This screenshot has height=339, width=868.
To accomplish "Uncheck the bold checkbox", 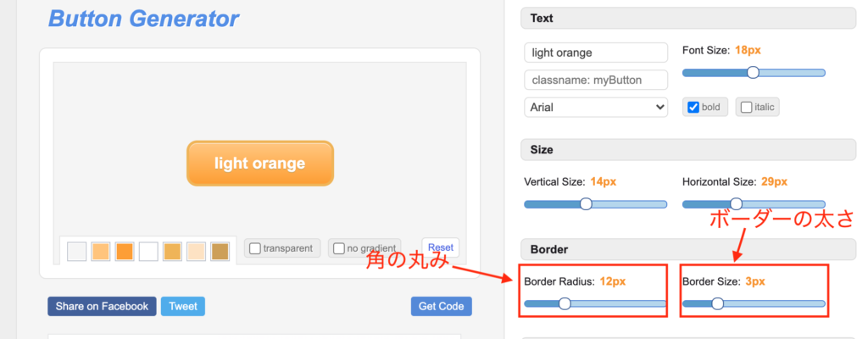I will [693, 107].
